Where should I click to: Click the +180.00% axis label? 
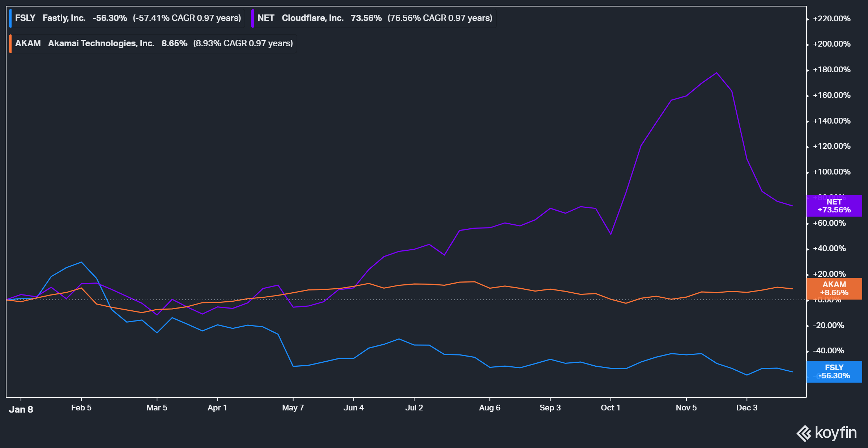point(832,70)
